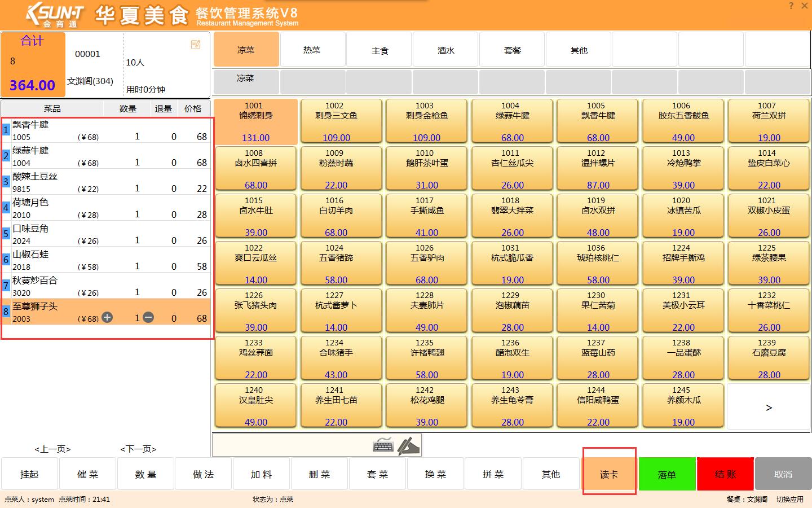Select order row 荷塘月色
The height and width of the screenshot is (508, 812).
click(x=107, y=208)
